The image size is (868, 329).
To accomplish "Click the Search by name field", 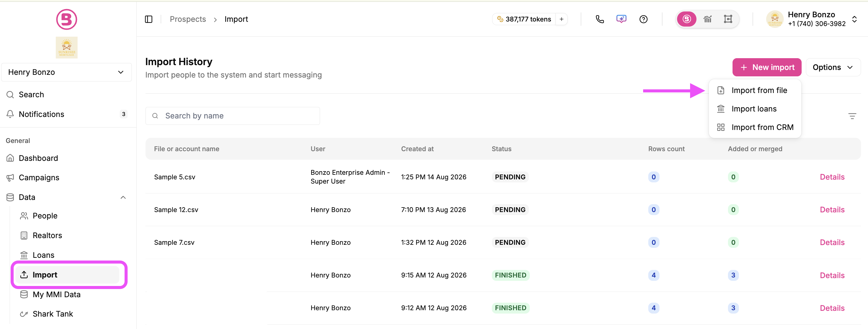I will pos(232,116).
